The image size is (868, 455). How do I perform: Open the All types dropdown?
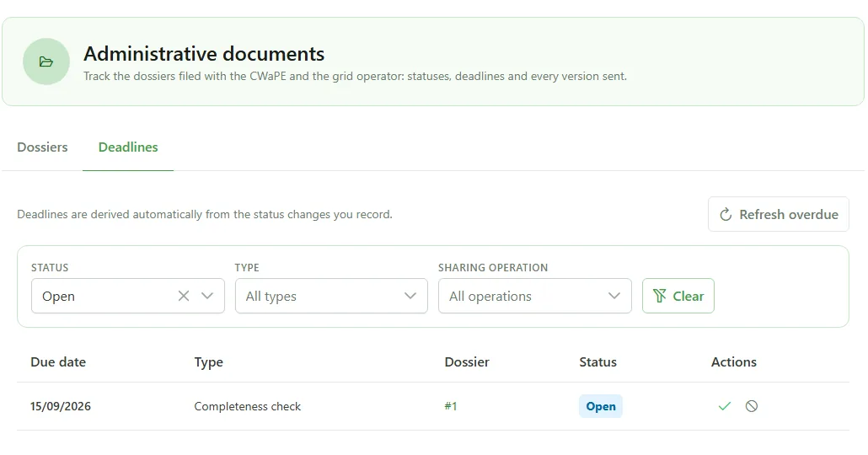click(331, 296)
